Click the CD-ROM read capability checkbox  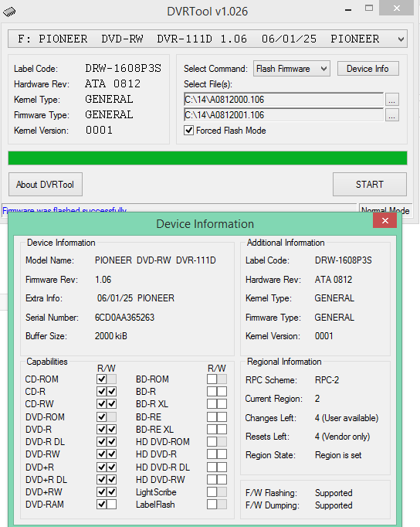[101, 379]
